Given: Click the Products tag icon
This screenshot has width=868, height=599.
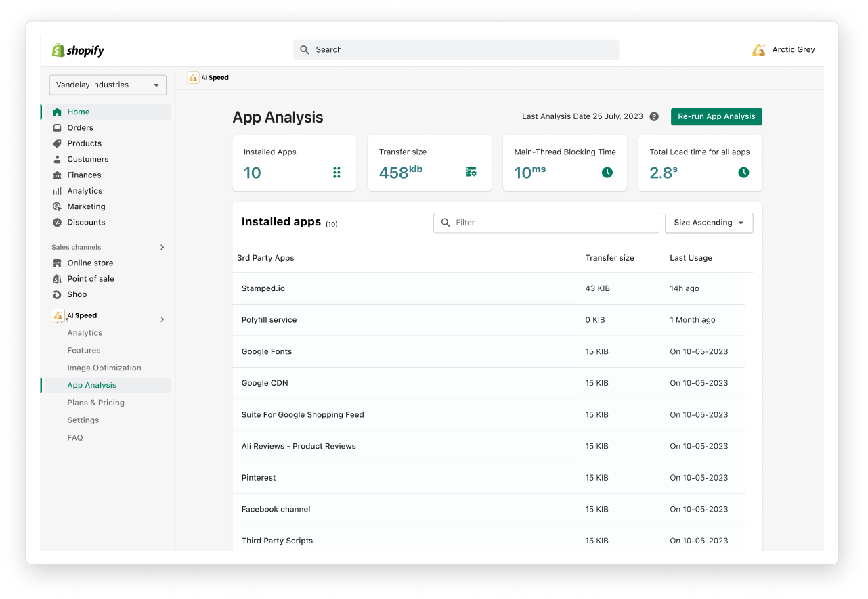Looking at the screenshot, I should click(x=57, y=143).
